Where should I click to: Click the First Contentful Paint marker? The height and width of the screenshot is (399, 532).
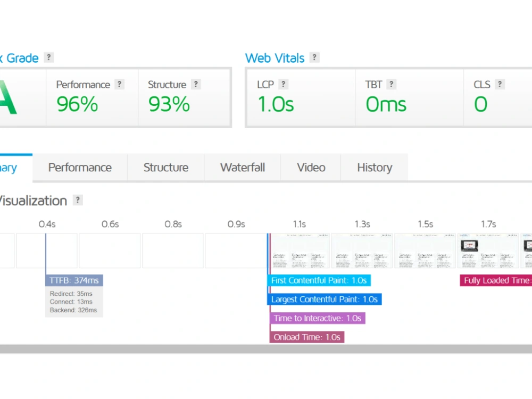click(x=319, y=280)
